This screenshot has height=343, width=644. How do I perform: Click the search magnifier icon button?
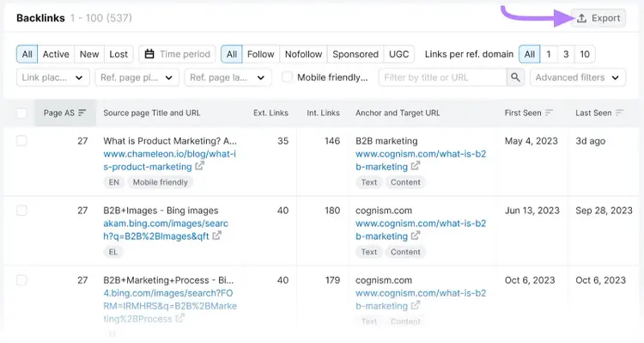(x=515, y=77)
